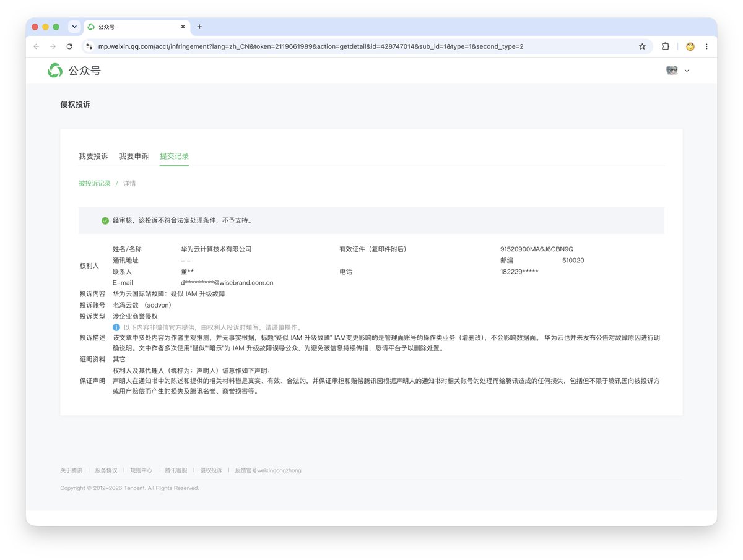Bookmark this page with star icon
The height and width of the screenshot is (560, 743).
click(x=642, y=46)
